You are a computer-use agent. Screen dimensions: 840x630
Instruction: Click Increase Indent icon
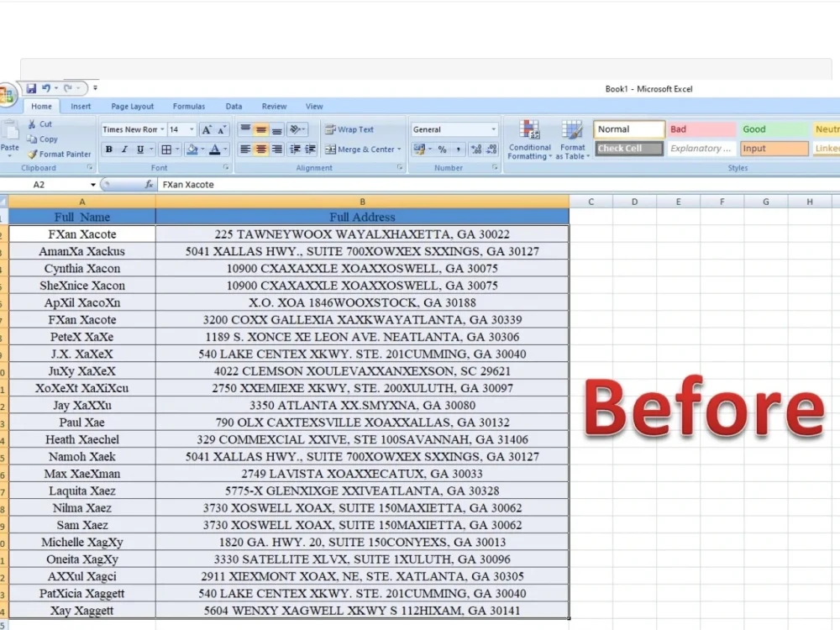(311, 150)
